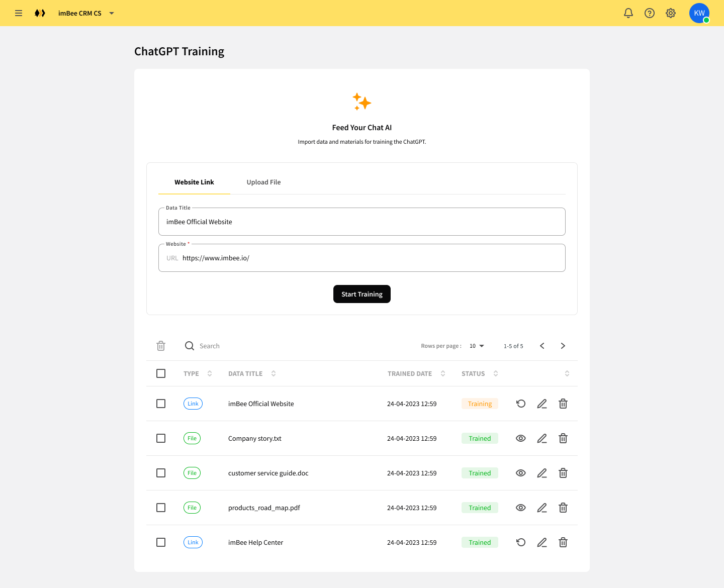
Task: Tick the select-all checkbox in table header
Action: pos(161,373)
